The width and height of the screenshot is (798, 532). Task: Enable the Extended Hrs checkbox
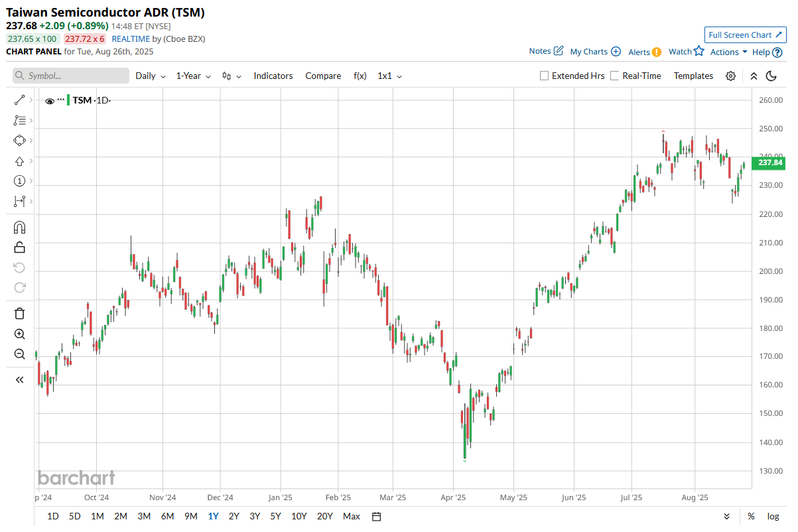point(545,76)
